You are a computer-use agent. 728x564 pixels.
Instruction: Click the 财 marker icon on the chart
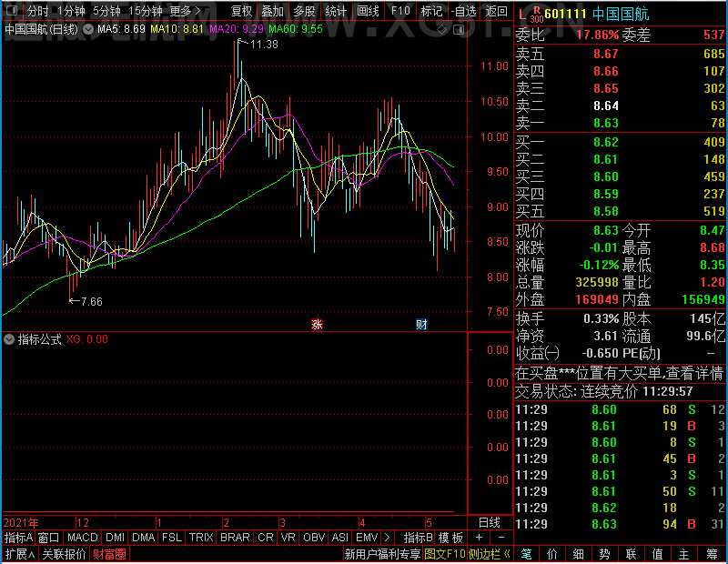(421, 324)
